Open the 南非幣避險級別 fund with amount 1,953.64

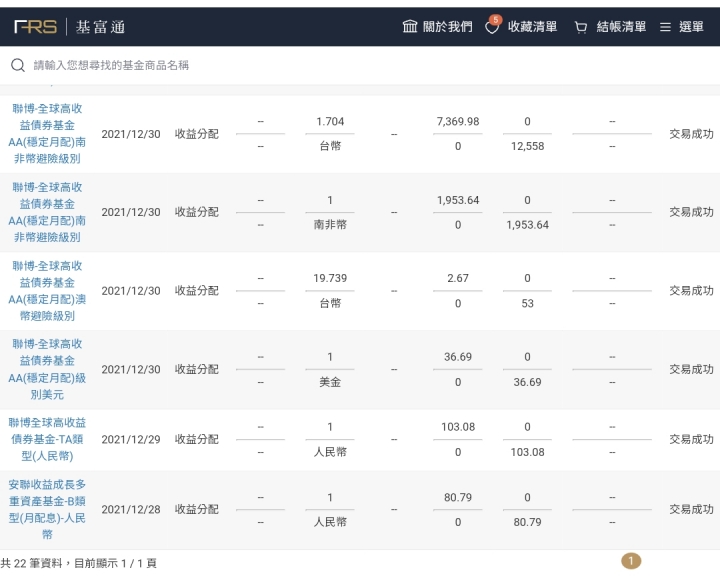(47, 212)
